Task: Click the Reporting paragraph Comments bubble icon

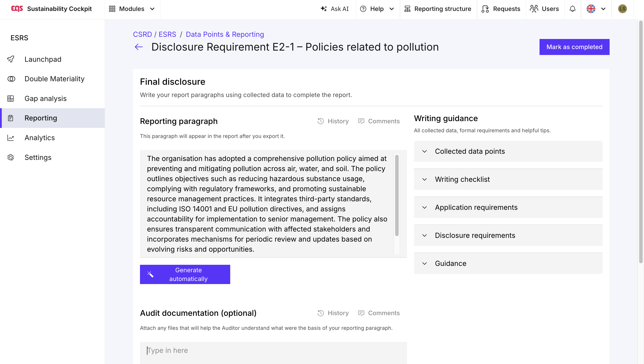Action: coord(361,121)
